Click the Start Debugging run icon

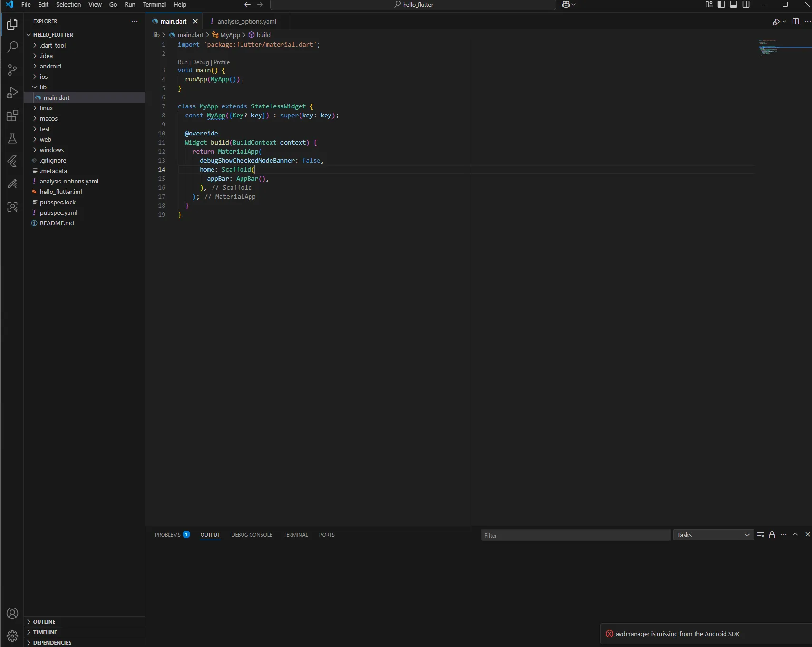point(776,21)
